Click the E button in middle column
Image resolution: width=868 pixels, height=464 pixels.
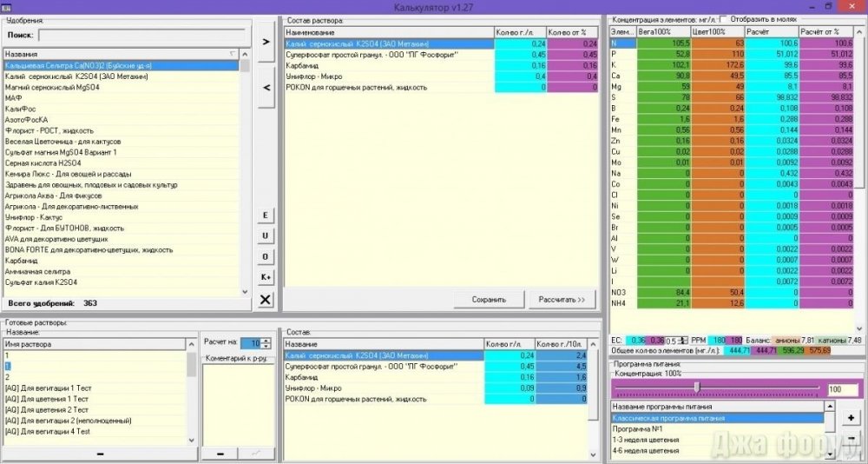click(x=265, y=215)
